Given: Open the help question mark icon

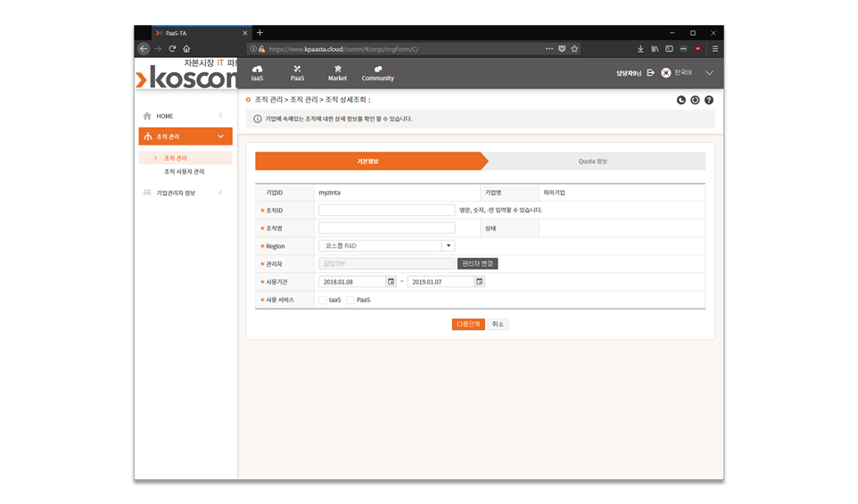Looking at the screenshot, I should (709, 100).
